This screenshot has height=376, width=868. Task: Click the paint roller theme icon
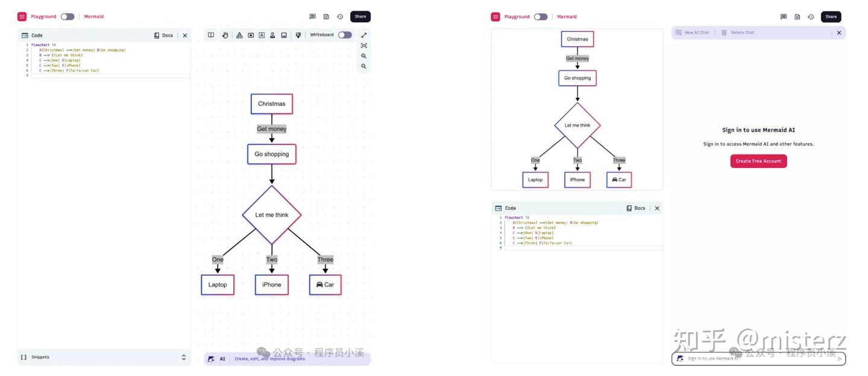[298, 35]
